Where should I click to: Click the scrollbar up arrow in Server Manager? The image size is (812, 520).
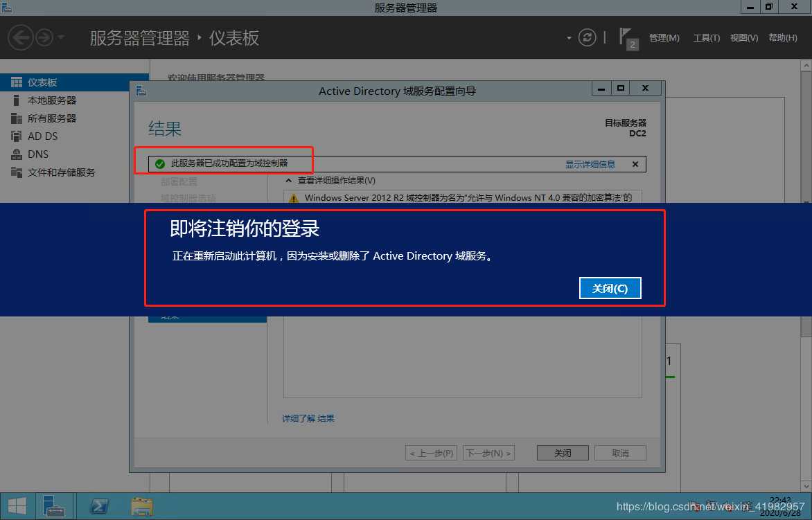[x=806, y=66]
